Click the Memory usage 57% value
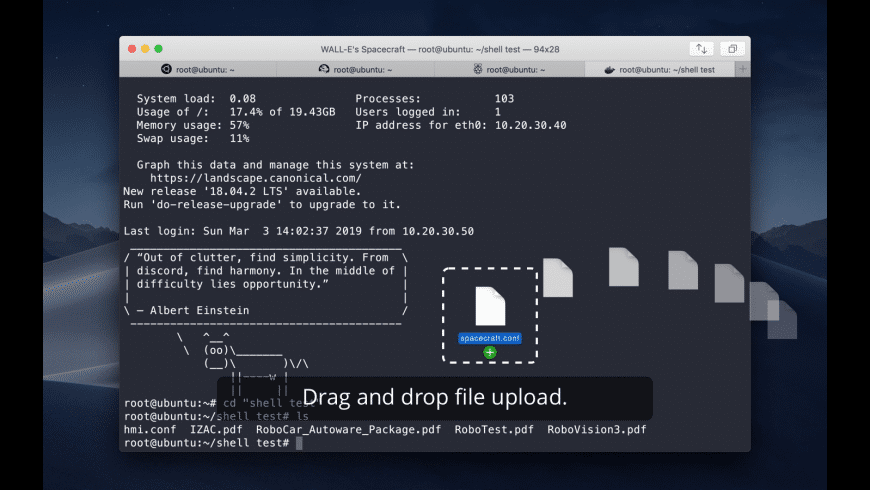The image size is (870, 490). (x=239, y=125)
